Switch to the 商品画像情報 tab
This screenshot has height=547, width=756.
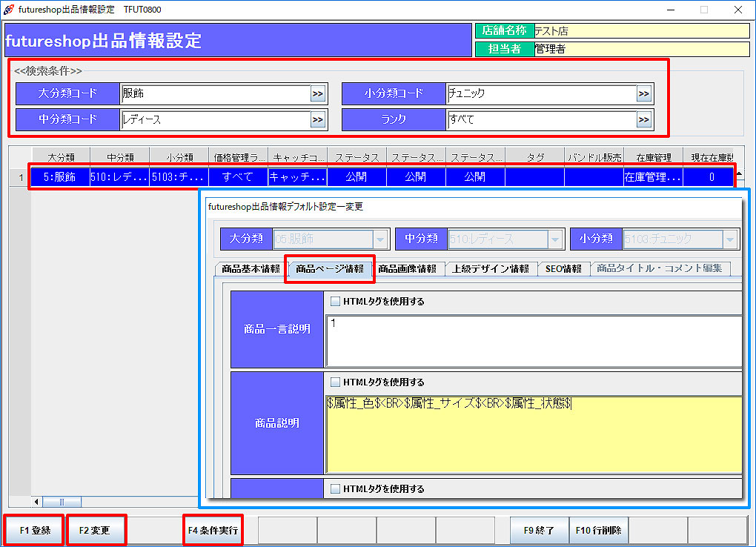[407, 268]
